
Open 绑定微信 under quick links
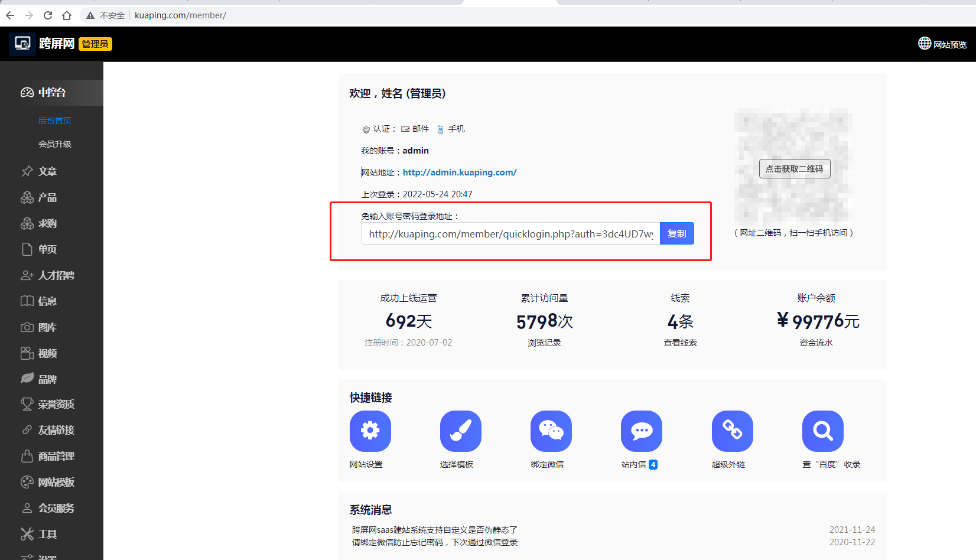(551, 431)
